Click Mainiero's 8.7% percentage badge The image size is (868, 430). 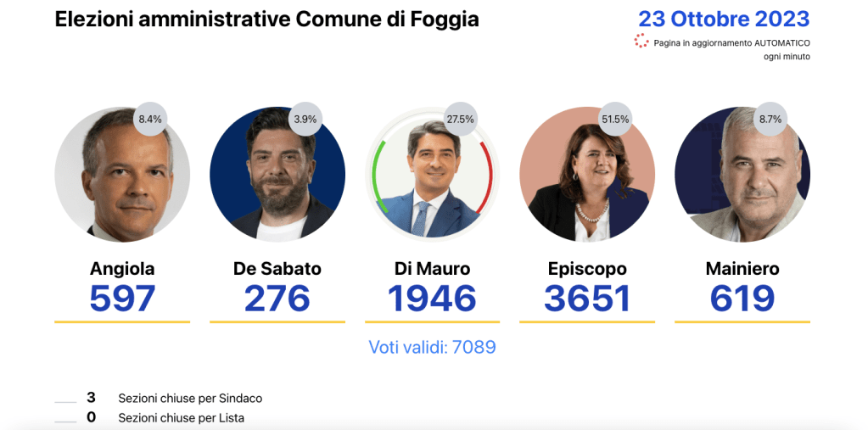point(770,120)
